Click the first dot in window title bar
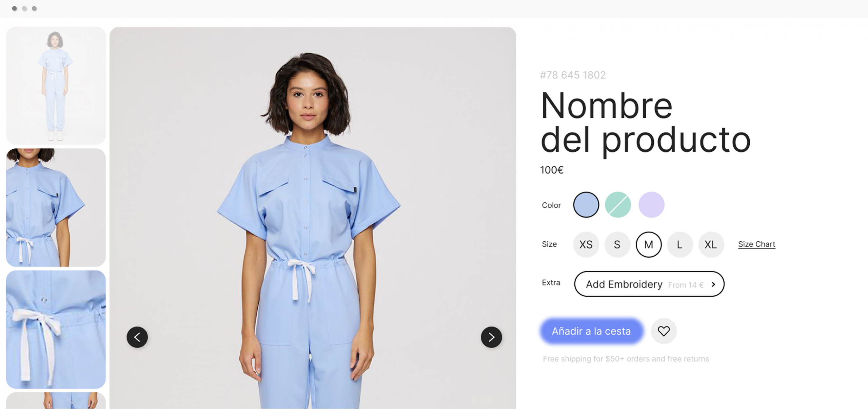Image resolution: width=868 pixels, height=409 pixels. click(x=15, y=8)
